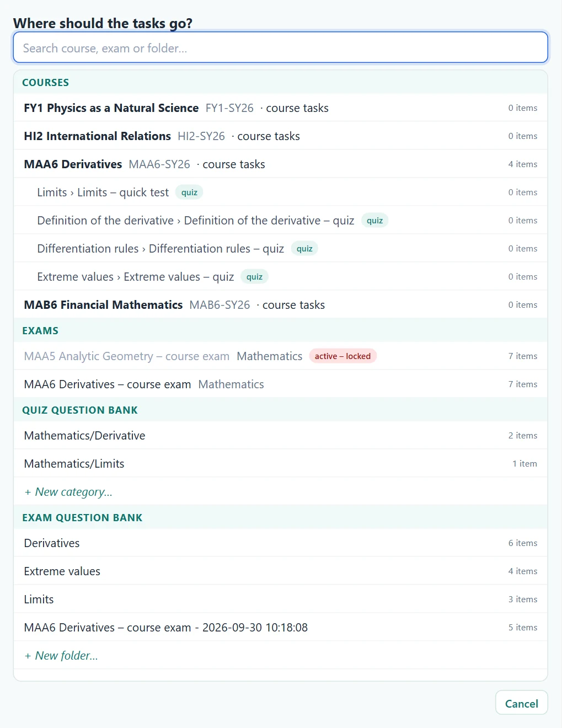Select MAA6 Derivatives course tasks row
Image resolution: width=562 pixels, height=728 pixels.
click(280, 164)
